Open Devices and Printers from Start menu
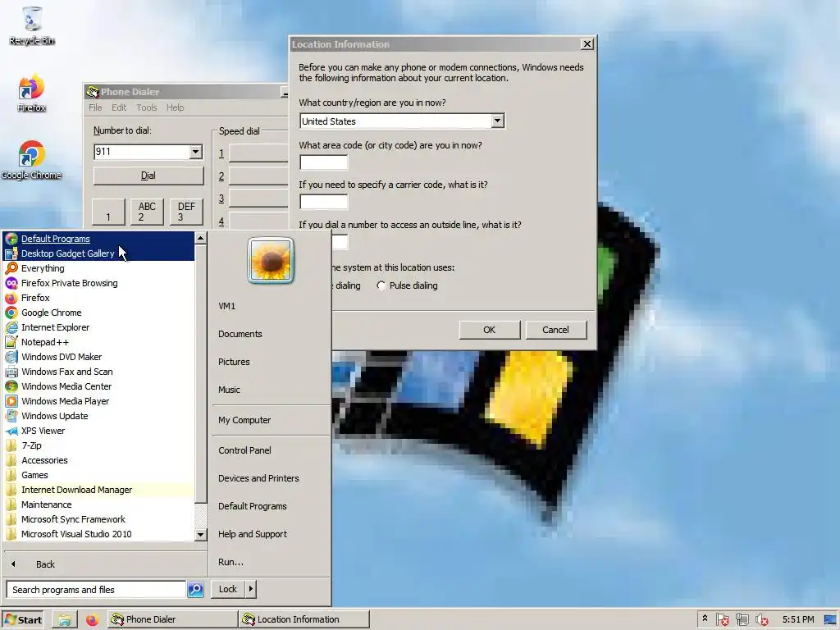This screenshot has width=840, height=630. pyautogui.click(x=258, y=478)
